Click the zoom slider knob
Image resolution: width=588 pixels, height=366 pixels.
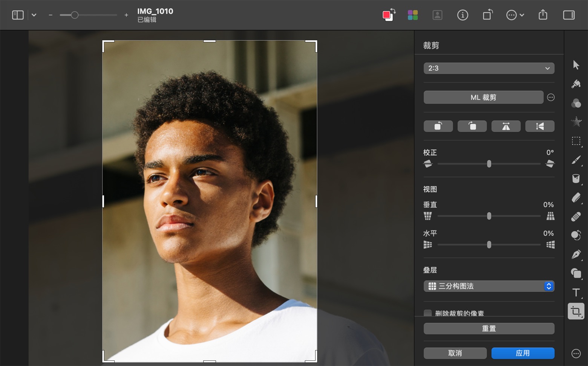coord(75,15)
